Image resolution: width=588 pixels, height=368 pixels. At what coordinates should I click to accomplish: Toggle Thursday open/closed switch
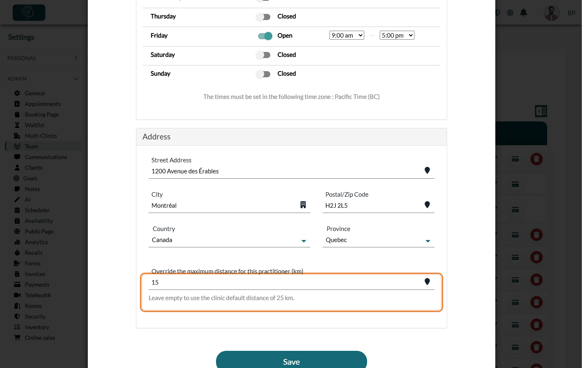point(263,17)
